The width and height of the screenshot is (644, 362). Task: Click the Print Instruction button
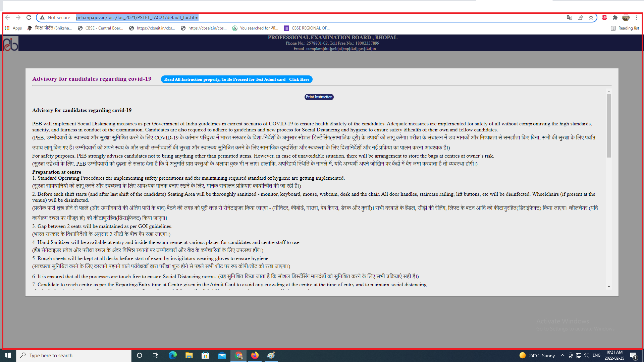click(x=319, y=97)
